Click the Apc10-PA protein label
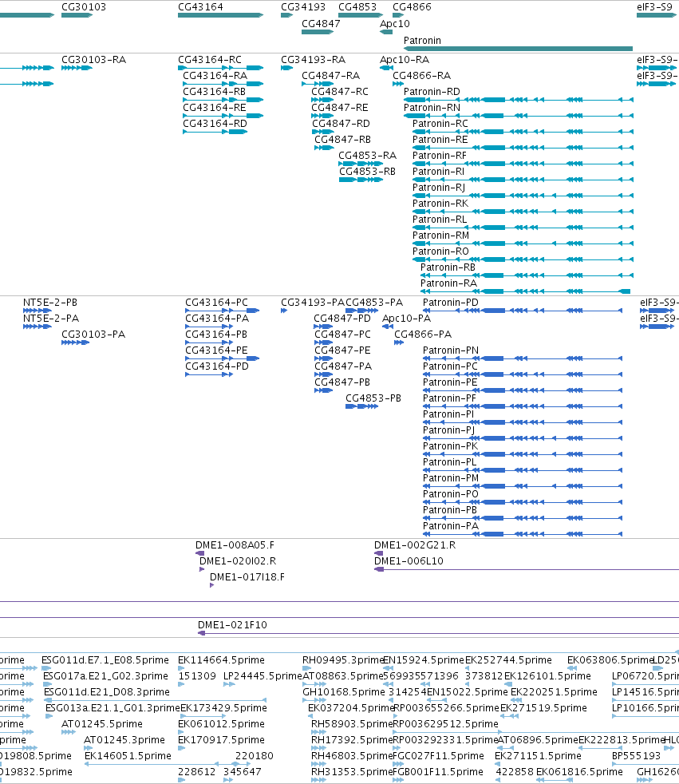Image resolution: width=679 pixels, height=784 pixels. pos(406,319)
